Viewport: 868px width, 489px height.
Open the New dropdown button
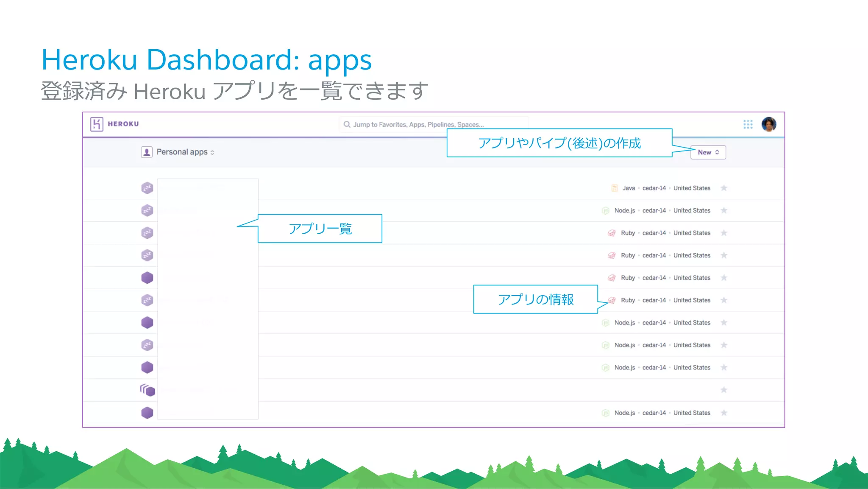point(708,152)
